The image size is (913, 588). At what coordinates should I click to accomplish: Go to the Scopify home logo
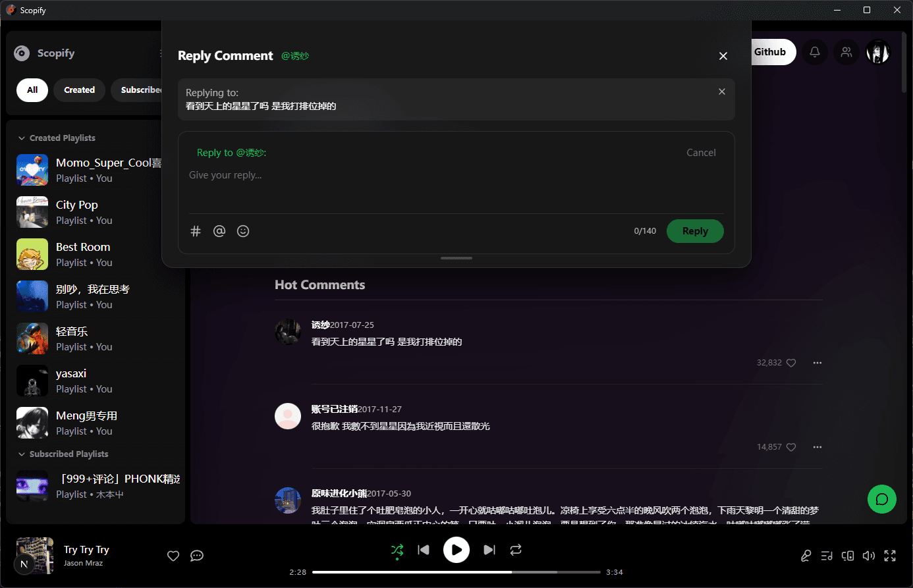tap(45, 53)
